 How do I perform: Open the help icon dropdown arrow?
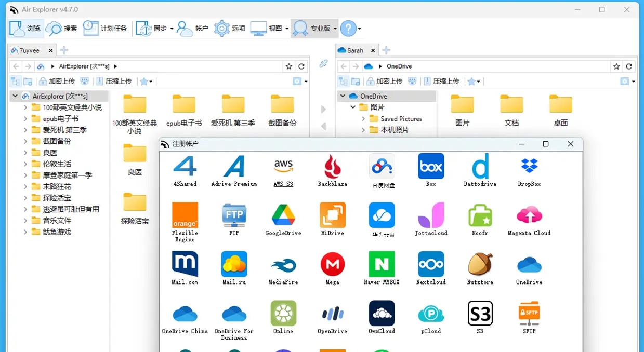[x=359, y=29]
